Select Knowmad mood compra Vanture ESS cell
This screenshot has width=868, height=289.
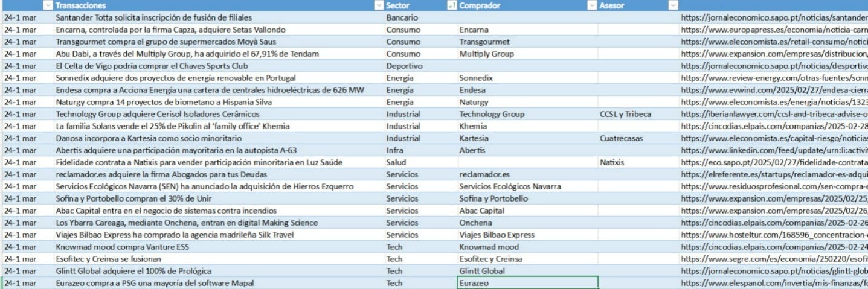tap(219, 247)
